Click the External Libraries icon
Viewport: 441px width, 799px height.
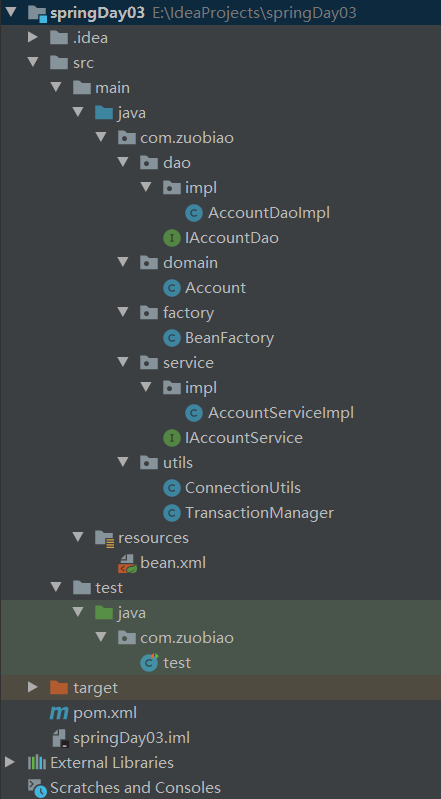coord(37,763)
